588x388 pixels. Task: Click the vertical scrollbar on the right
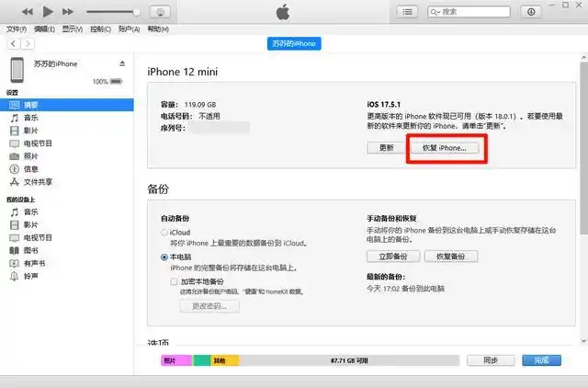pos(584,148)
